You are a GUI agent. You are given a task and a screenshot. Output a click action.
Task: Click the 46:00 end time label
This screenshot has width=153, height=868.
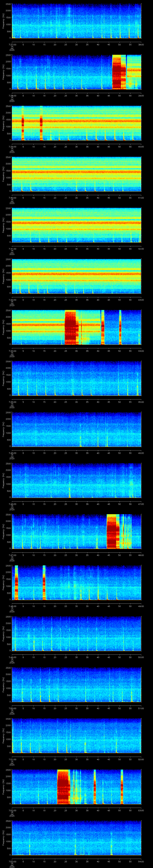coord(141,453)
